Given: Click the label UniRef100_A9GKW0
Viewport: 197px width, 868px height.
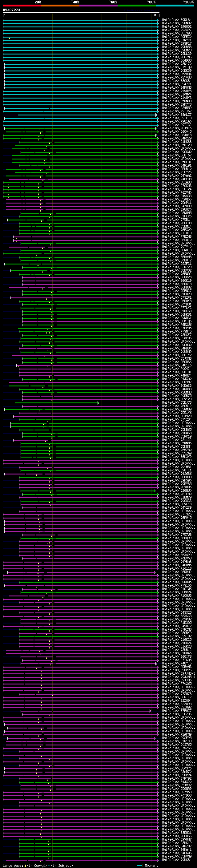Looking at the screenshot, I should click(x=176, y=152).
